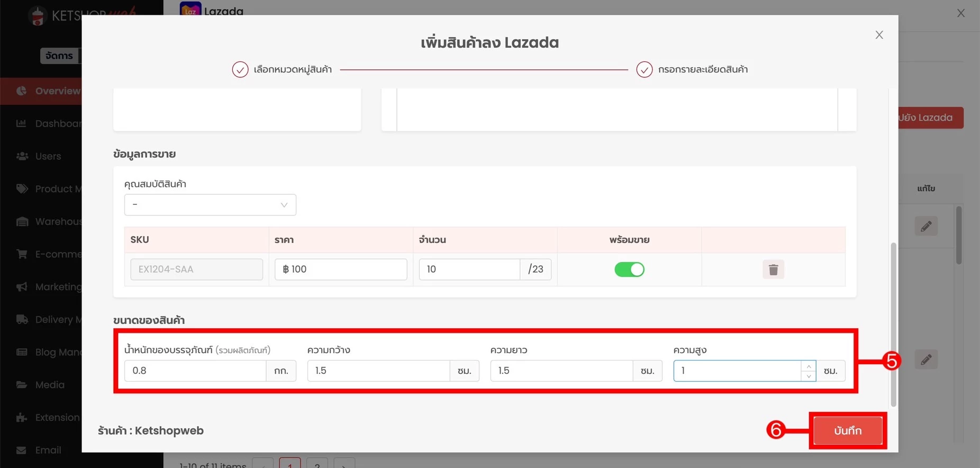Decrease height with the stepper down arrow
The width and height of the screenshot is (980, 468).
tap(809, 376)
